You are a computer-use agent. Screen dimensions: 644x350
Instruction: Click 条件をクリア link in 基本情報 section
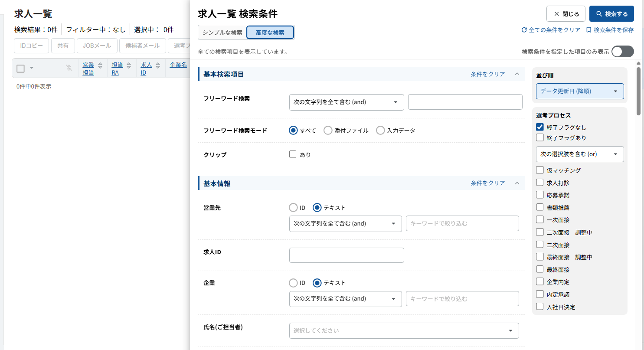click(x=487, y=183)
